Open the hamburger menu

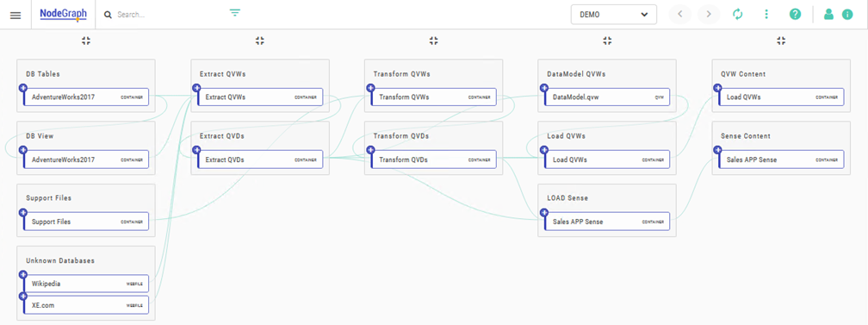[15, 15]
